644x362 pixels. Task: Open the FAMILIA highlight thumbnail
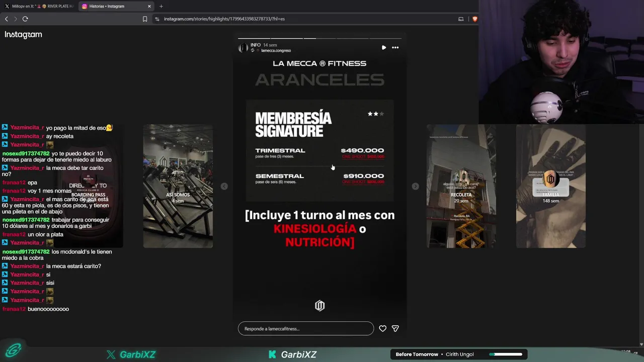(551, 186)
